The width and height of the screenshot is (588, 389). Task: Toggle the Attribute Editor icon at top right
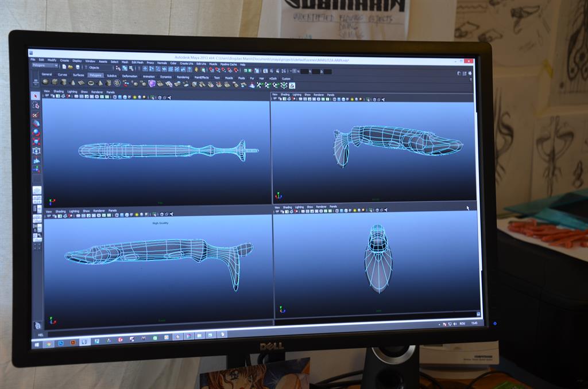coord(459,73)
